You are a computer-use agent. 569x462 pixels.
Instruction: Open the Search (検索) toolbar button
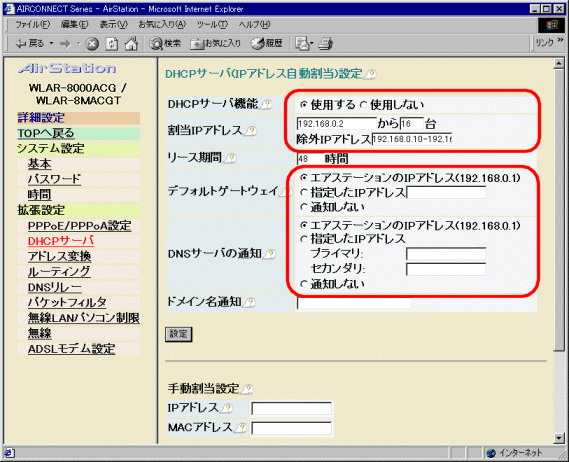165,44
